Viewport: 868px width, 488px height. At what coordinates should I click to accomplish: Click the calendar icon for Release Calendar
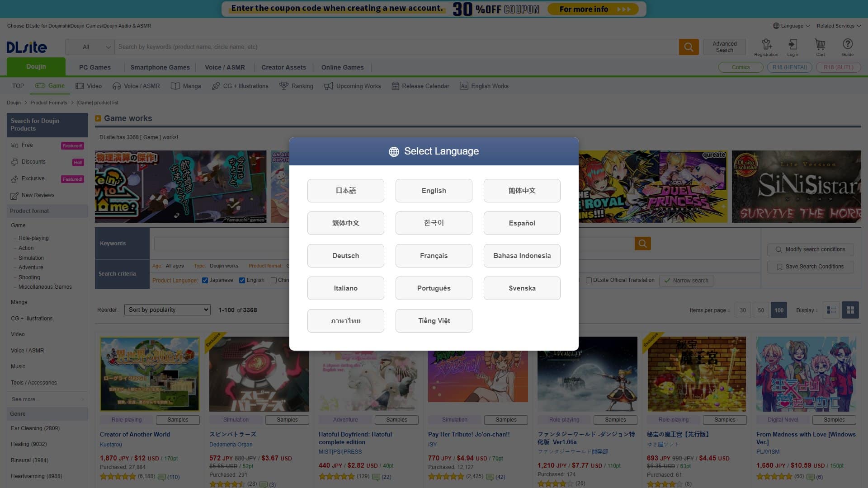395,86
